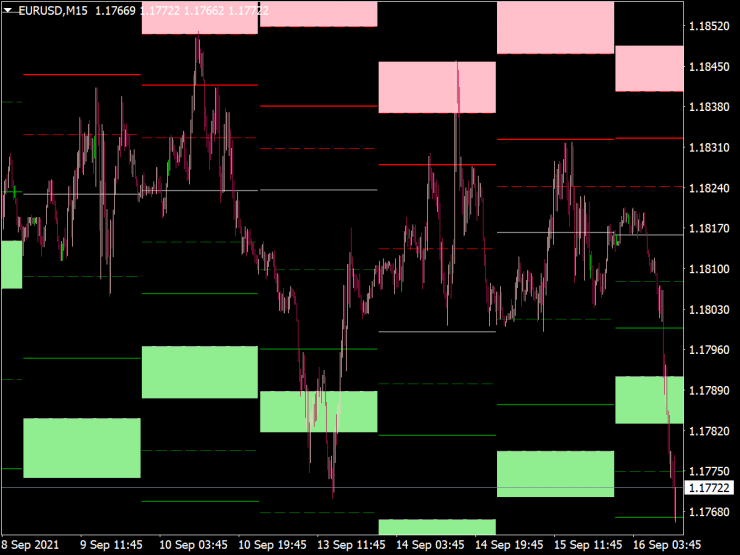Click the 8 Sep 2021 date label

click(31, 545)
